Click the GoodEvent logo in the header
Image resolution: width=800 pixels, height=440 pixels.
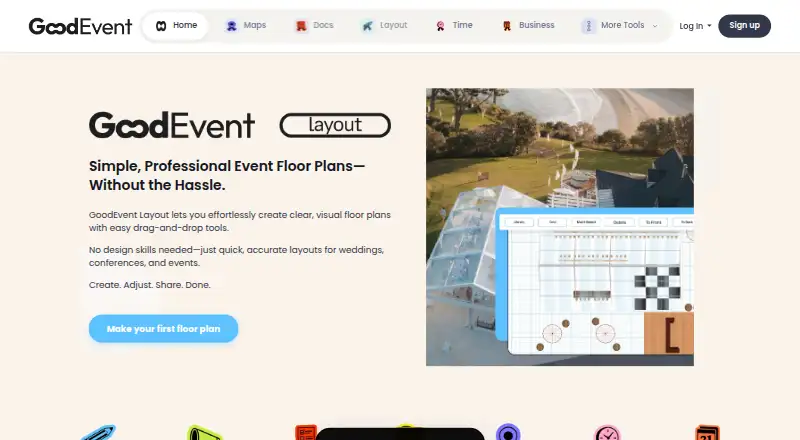(80, 26)
